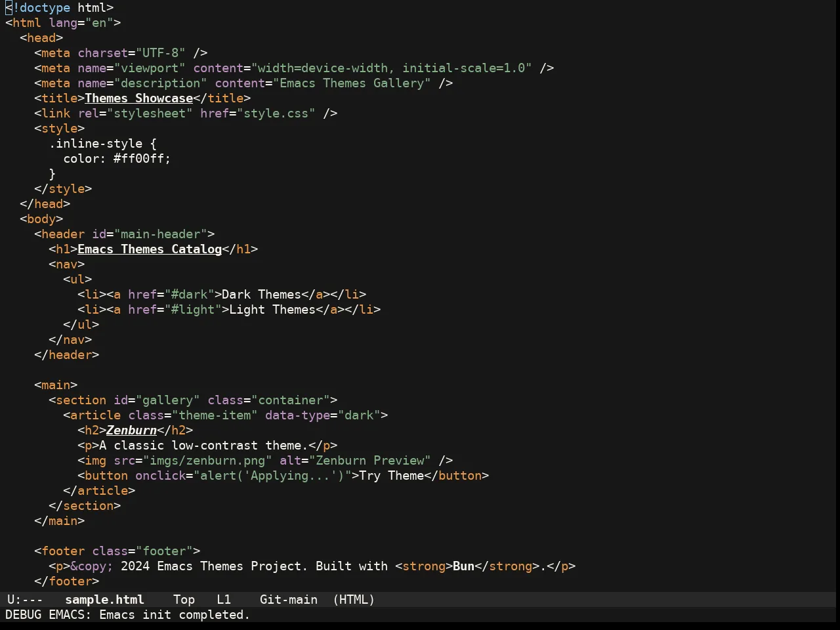Click the italic 'Zenburn' heading text
The image size is (840, 630).
coord(132,430)
